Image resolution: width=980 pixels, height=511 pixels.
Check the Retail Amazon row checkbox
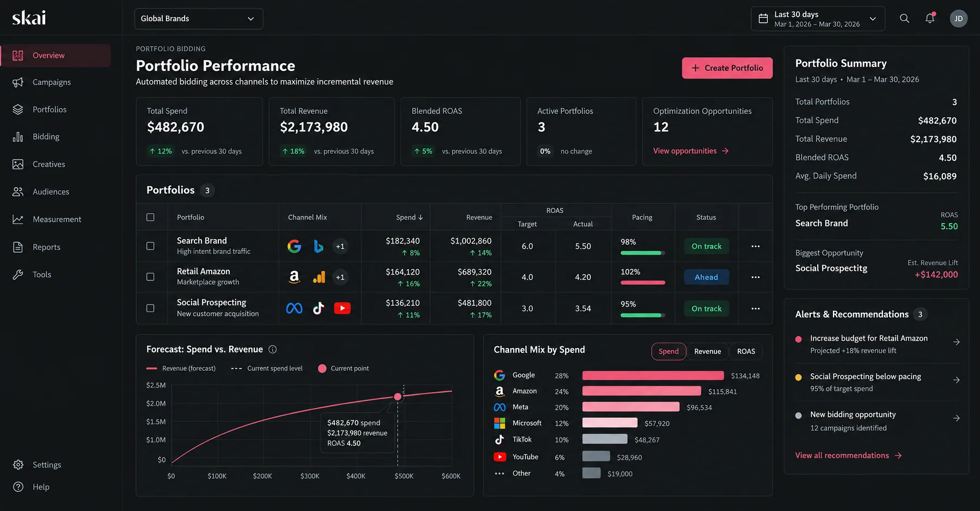click(150, 277)
